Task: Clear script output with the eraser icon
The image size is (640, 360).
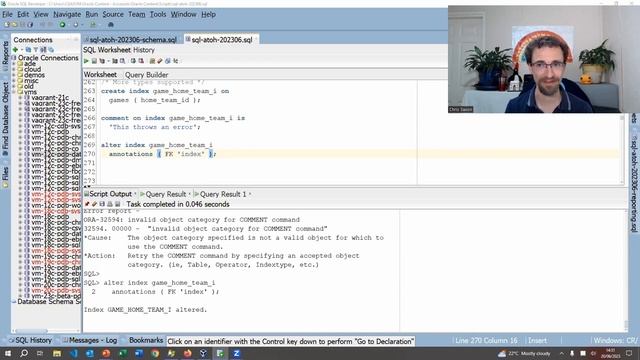Action: 94,204
